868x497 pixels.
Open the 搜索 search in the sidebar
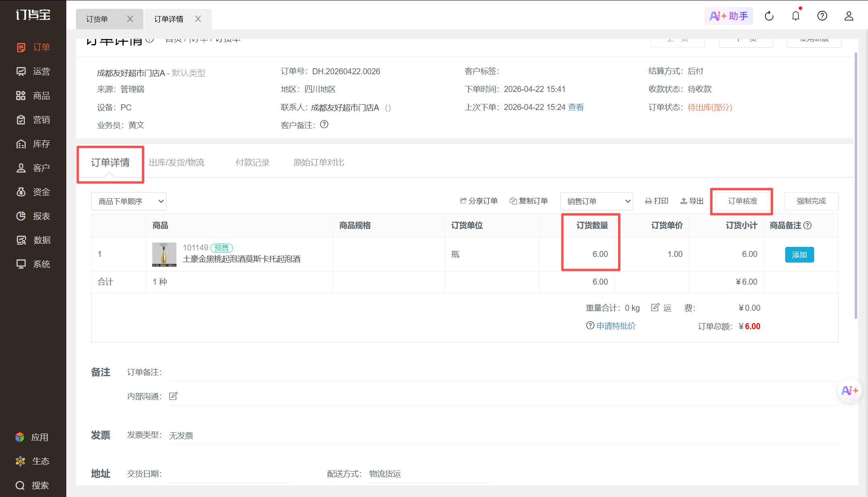[x=32, y=485]
